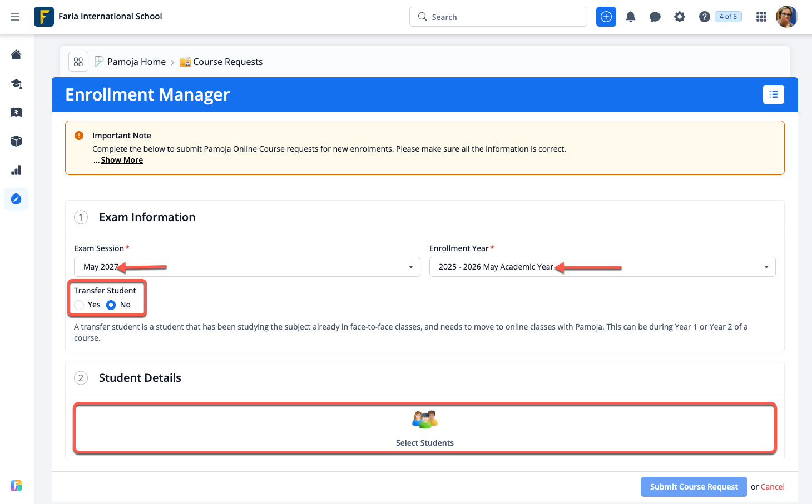Click the Select Students area

[x=424, y=428]
